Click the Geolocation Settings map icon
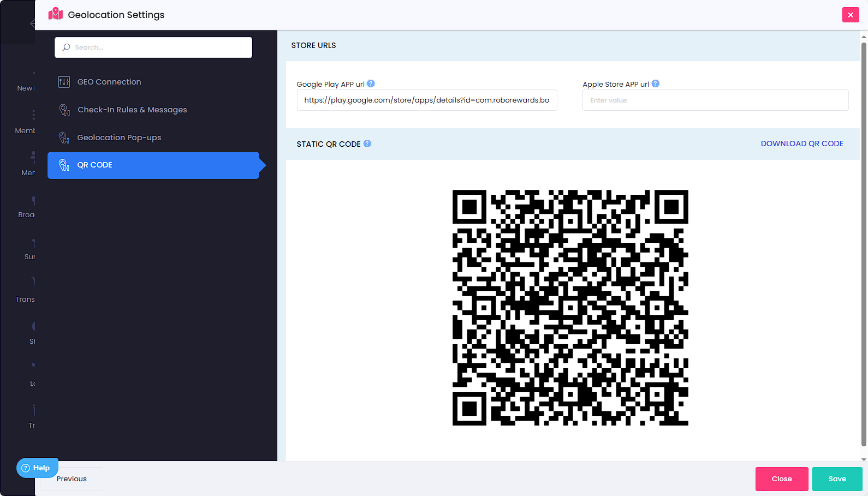 56,14
